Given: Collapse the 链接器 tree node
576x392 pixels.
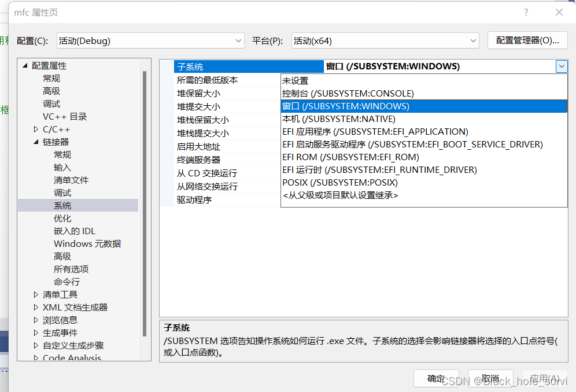Looking at the screenshot, I should click(36, 142).
